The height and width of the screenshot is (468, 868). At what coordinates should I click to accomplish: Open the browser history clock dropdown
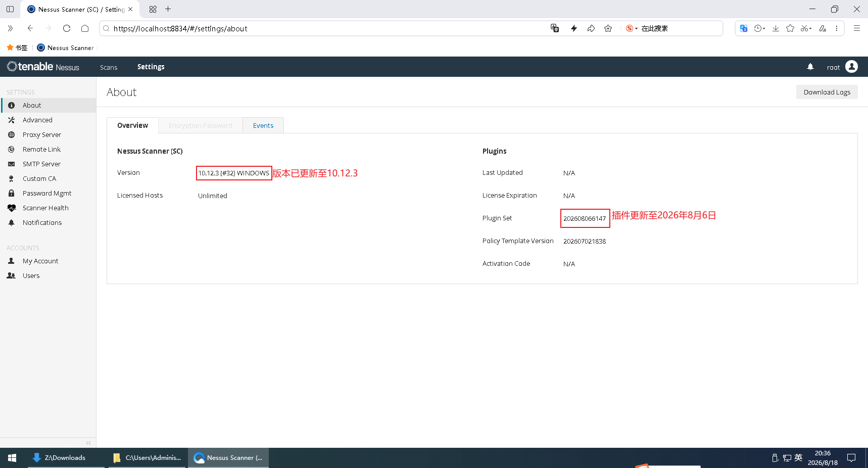coord(759,28)
